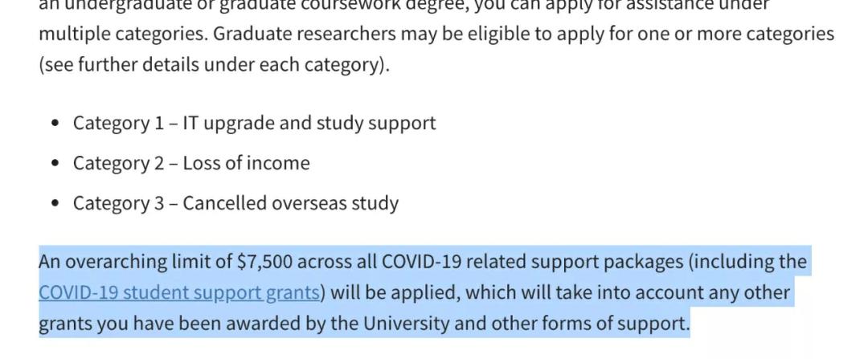Click the Category 2 Loss of income item
The width and height of the screenshot is (868, 359).
[x=190, y=163]
